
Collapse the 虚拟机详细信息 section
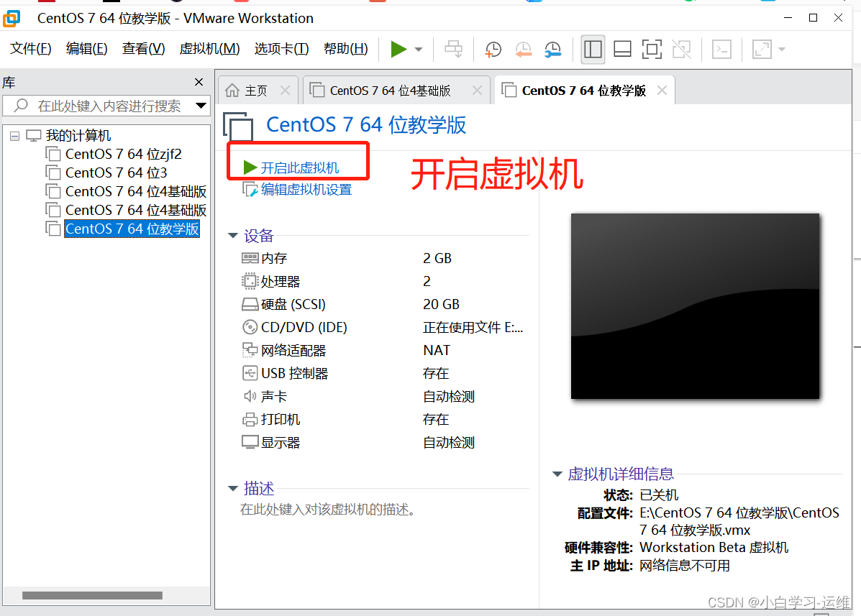click(557, 474)
